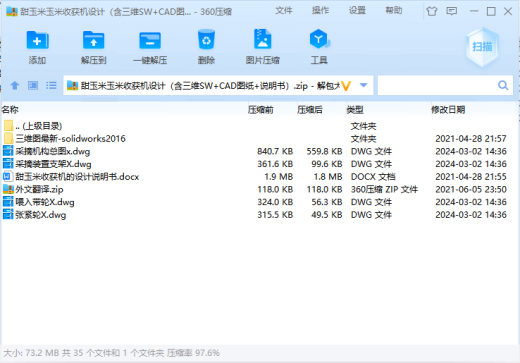
Task: Switch to thumbnail icon view mode
Action: coord(33,86)
